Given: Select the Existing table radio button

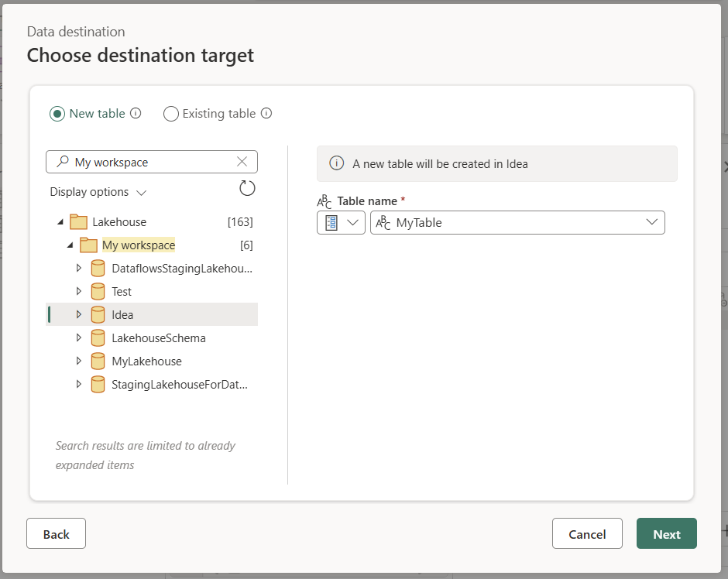Looking at the screenshot, I should point(170,113).
